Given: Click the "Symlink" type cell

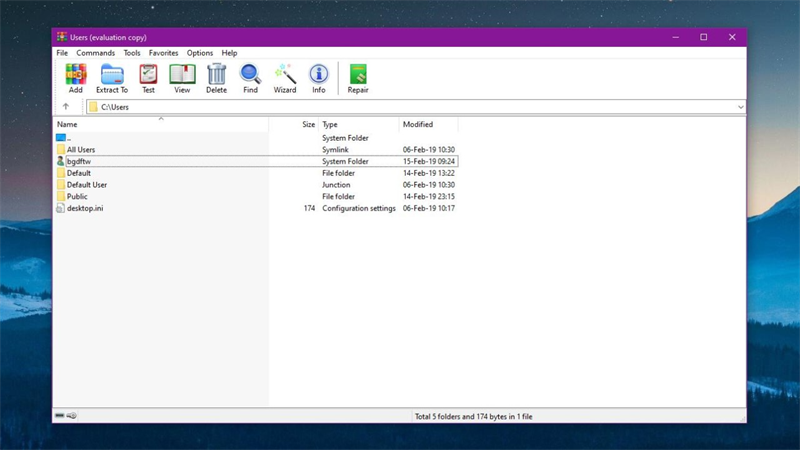Looking at the screenshot, I should [x=335, y=149].
